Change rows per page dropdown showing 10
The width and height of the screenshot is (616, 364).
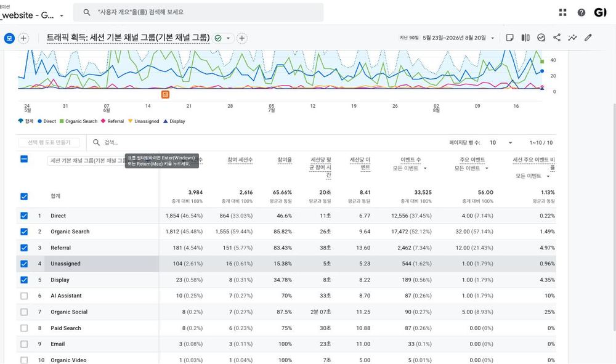coord(501,142)
